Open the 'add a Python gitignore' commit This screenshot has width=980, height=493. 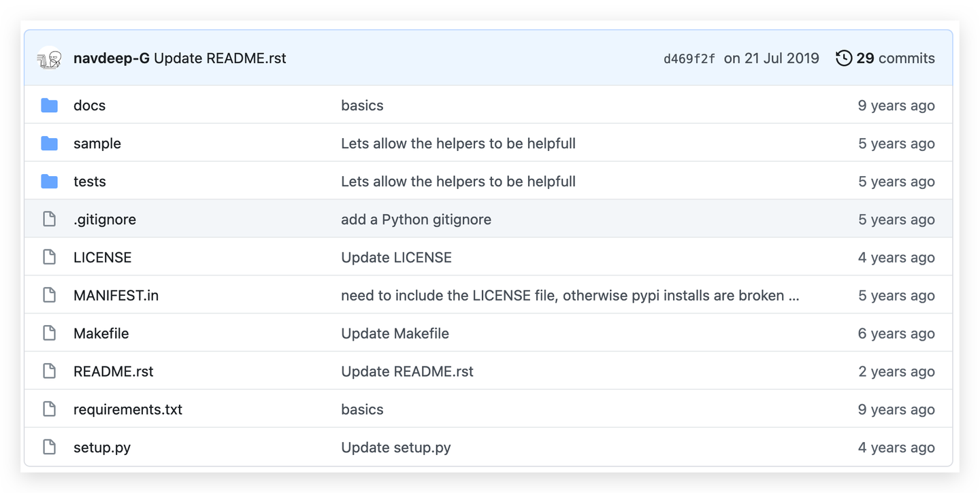point(416,219)
